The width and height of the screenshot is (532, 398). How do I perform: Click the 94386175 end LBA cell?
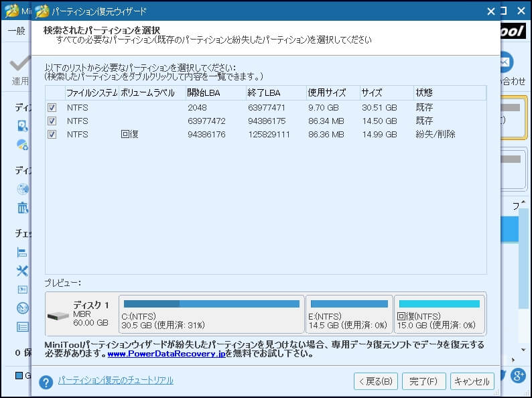(267, 121)
